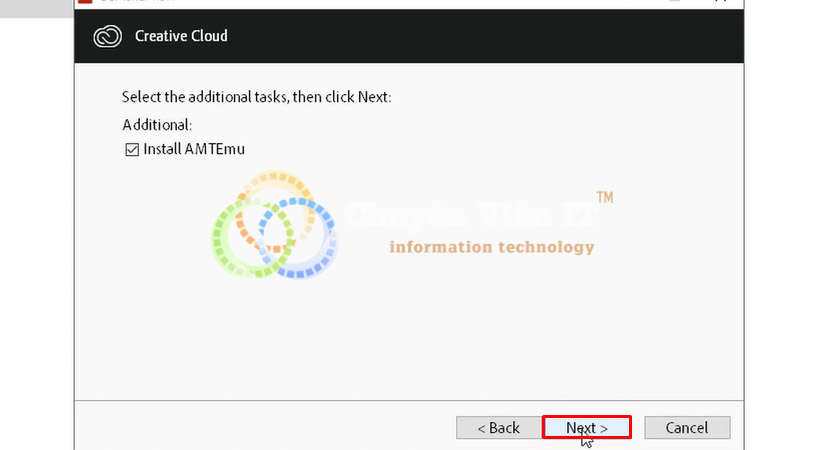Viewport: 820px width, 450px height.
Task: Click the 'Select the additional tasks' instruction text
Action: (x=256, y=97)
